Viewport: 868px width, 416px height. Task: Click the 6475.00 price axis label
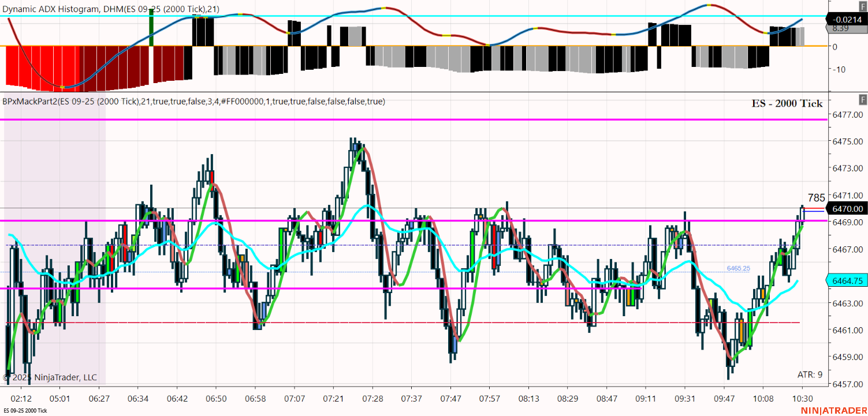(848, 141)
